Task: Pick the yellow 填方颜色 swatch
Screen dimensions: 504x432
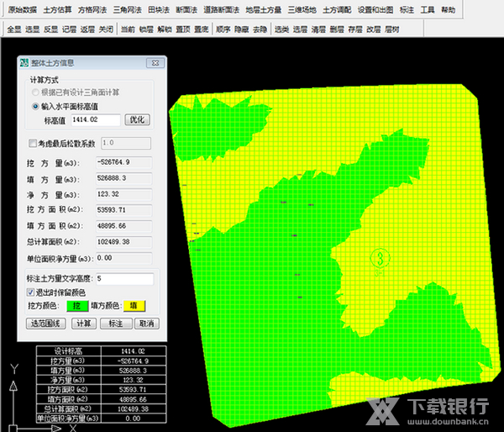Action: coord(135,307)
